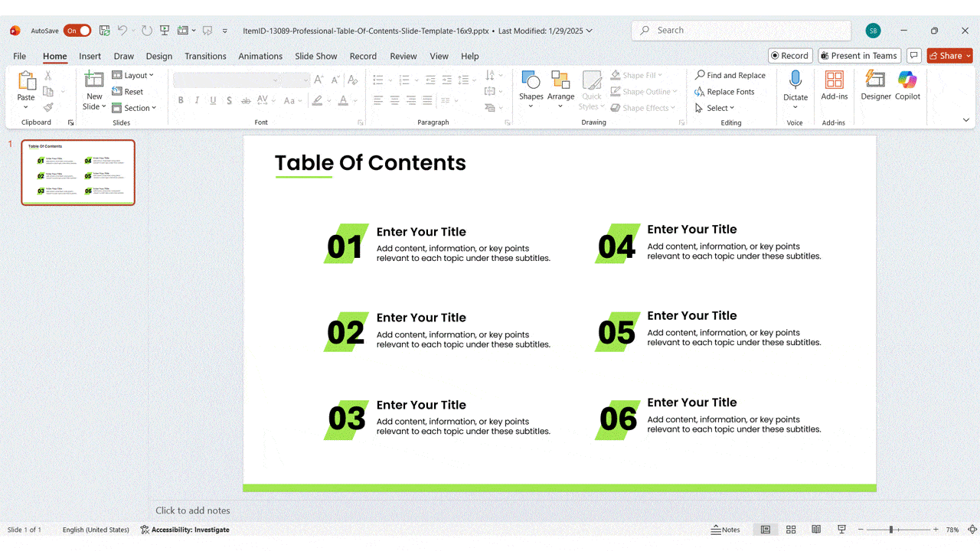980x551 pixels.
Task: Expand the Layout gallery
Action: (134, 74)
